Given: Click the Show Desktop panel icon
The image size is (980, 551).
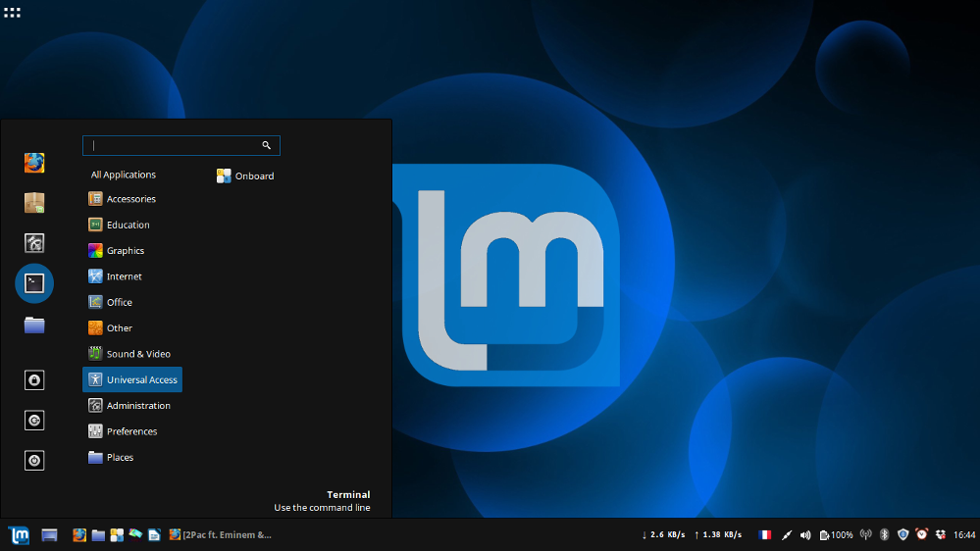Looking at the screenshot, I should (x=49, y=534).
